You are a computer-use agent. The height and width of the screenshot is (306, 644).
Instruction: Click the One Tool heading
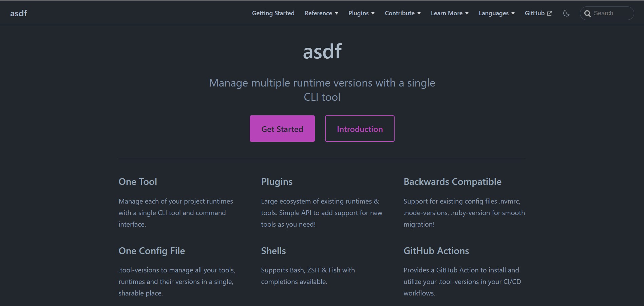[x=138, y=182]
